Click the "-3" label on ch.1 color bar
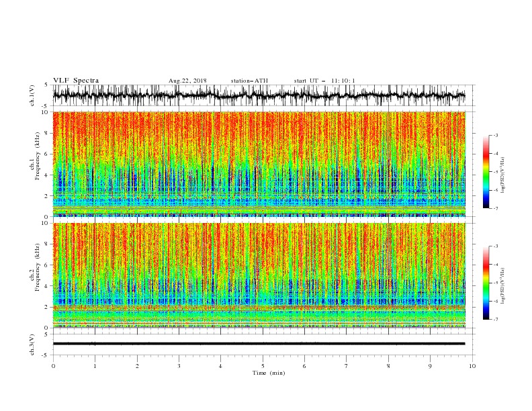 tap(496, 135)
